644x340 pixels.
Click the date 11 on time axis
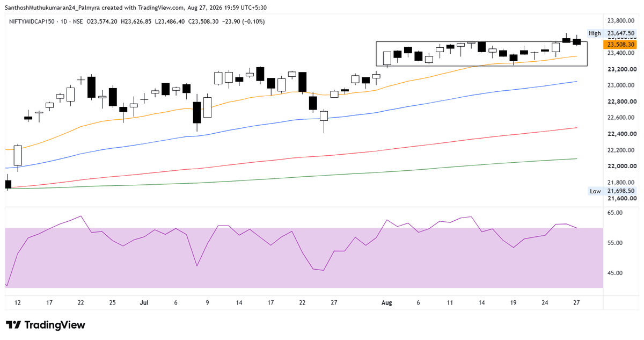tap(450, 303)
